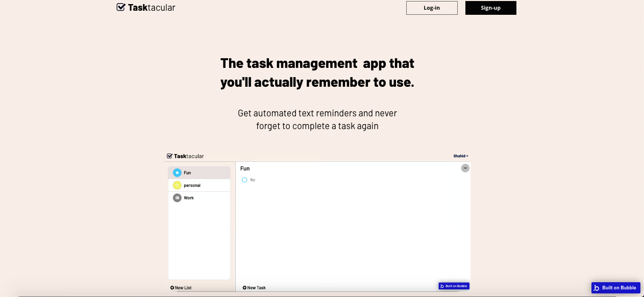This screenshot has width=644, height=297.
Task: Click New Task at the panel bottom
Action: (254, 288)
